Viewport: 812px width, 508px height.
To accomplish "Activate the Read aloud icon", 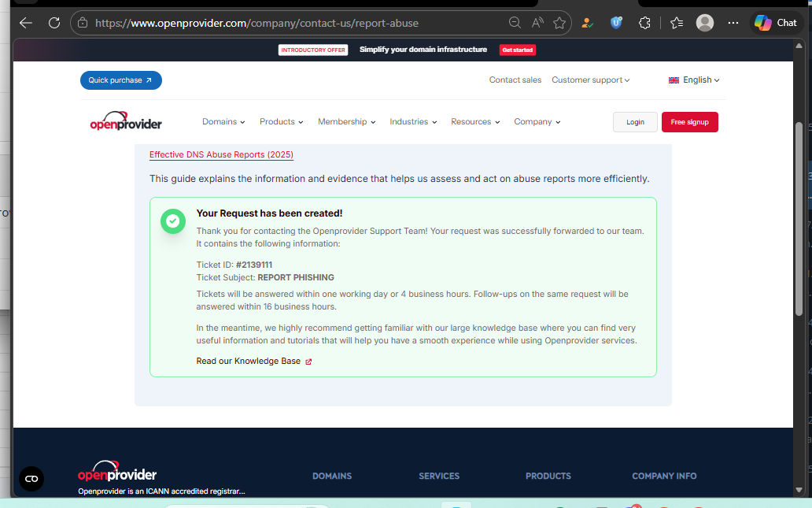I will point(537,23).
